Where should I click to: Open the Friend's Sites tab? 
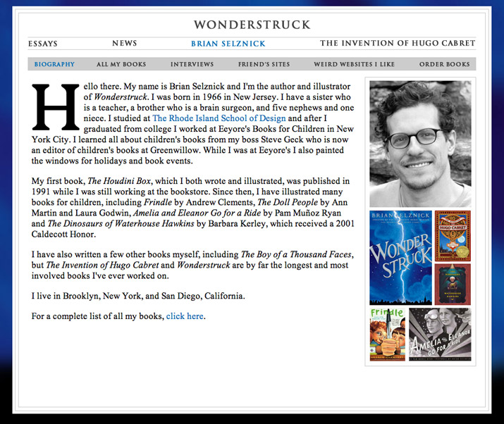point(264,64)
